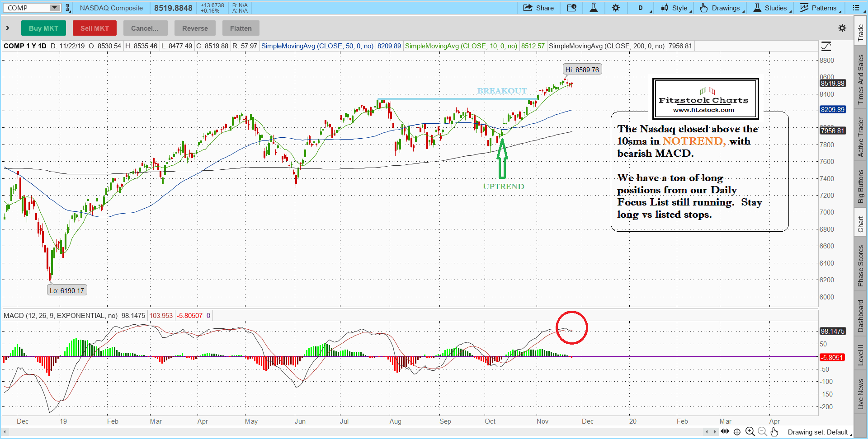Click the trade bar settings gear
The height and width of the screenshot is (439, 868).
tap(842, 28)
